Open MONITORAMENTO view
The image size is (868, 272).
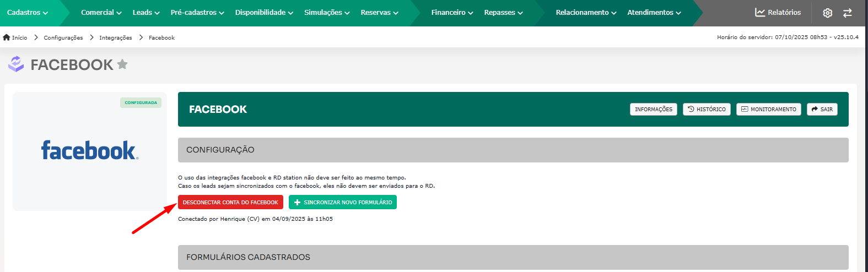point(769,109)
